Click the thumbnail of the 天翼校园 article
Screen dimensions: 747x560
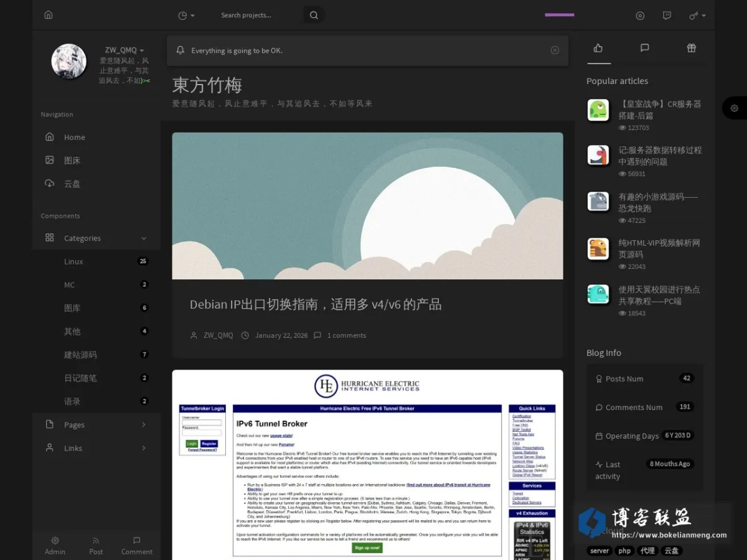point(598,294)
